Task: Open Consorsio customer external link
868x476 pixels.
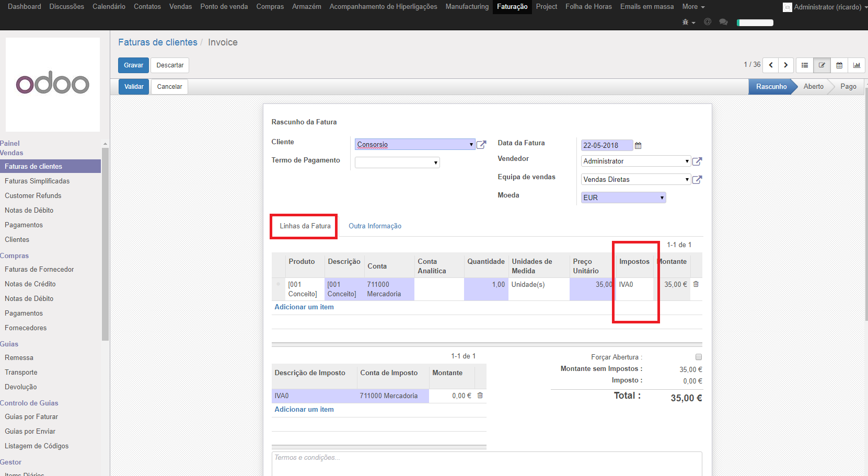Action: pos(481,145)
